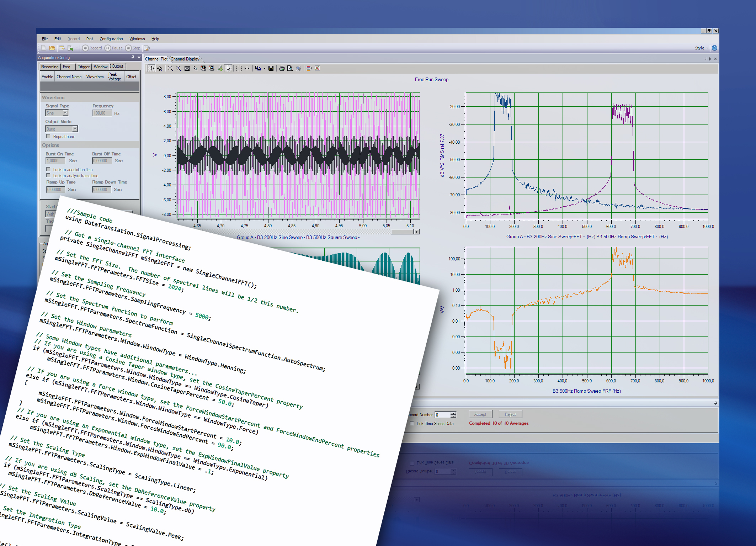The width and height of the screenshot is (756, 546).
Task: Click the export to Excel icon
Action: tap(71, 48)
